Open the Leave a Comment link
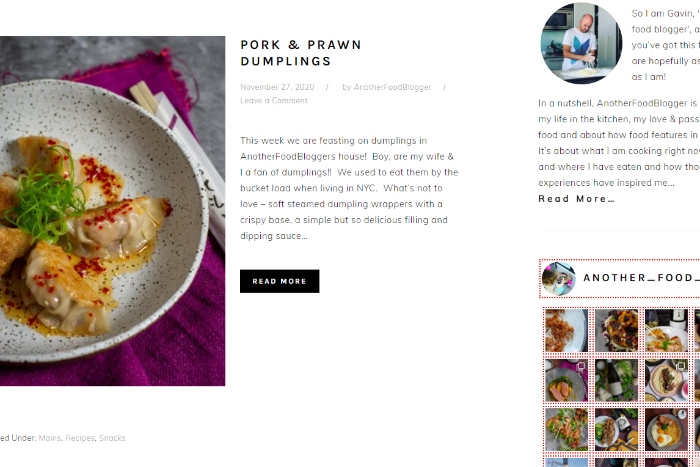 [274, 100]
